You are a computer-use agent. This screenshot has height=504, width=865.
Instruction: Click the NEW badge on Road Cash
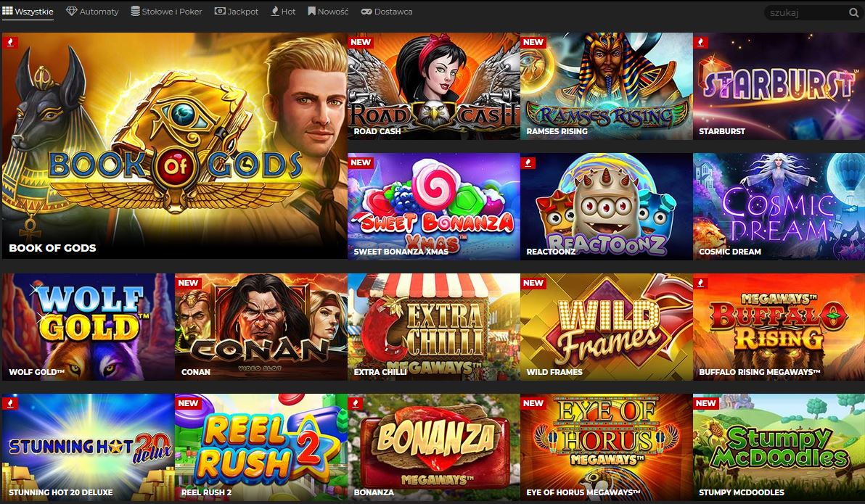tap(360, 42)
